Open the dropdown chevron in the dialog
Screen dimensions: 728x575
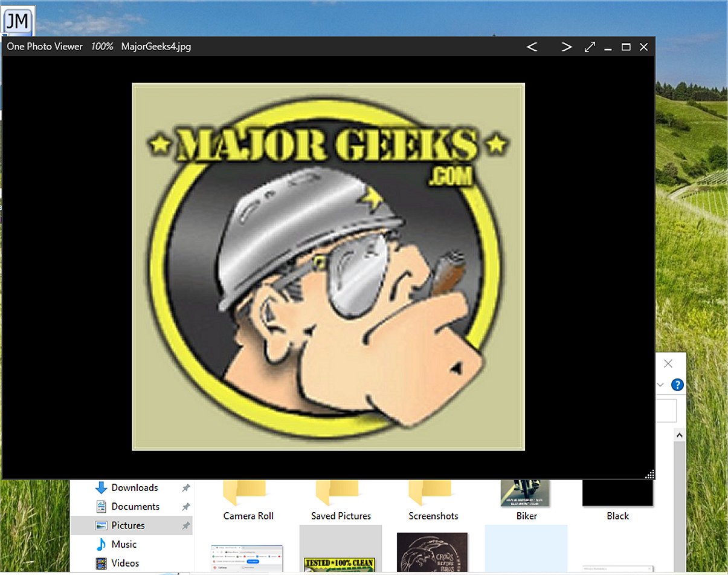(660, 385)
